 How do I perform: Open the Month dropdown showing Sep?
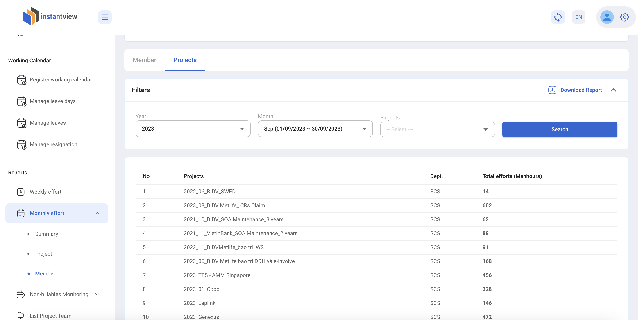point(315,129)
